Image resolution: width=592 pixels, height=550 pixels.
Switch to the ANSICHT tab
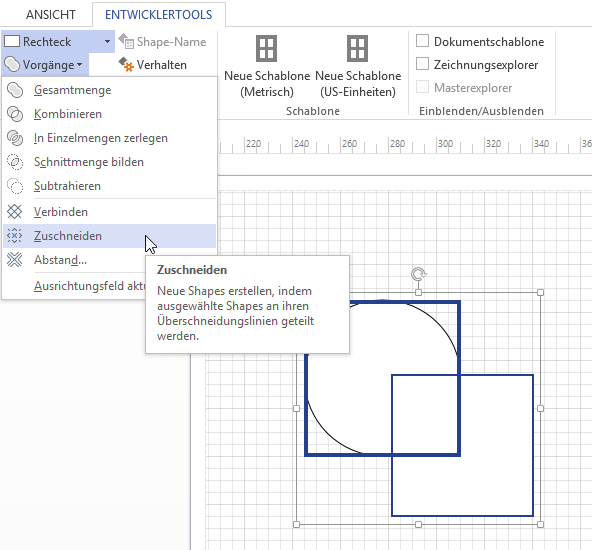(x=51, y=15)
